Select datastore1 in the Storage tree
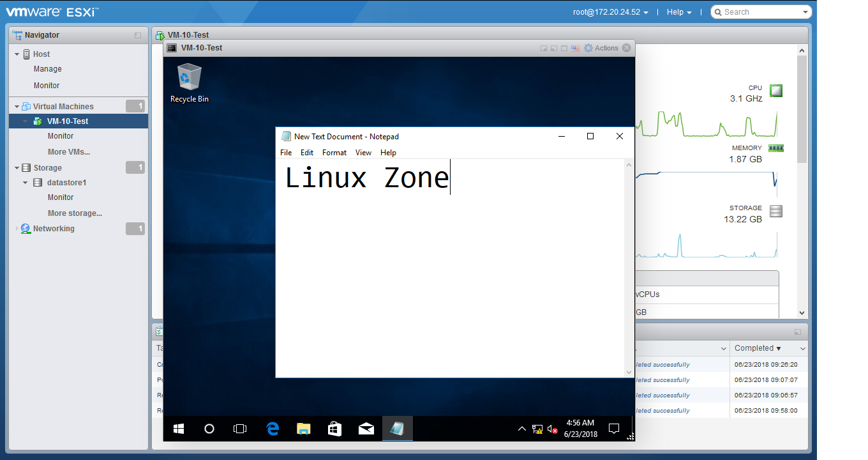 (66, 183)
